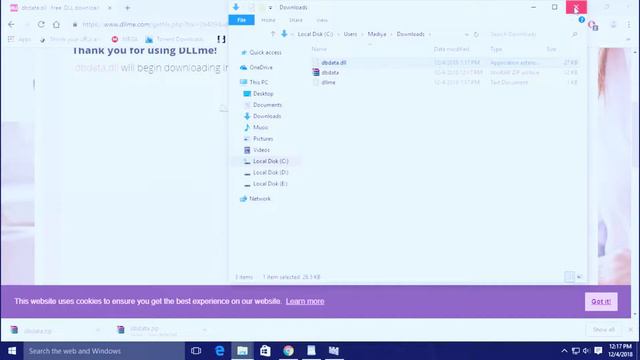Close the Chrome downloads bar
The width and height of the screenshot is (640, 360).
coord(631,329)
